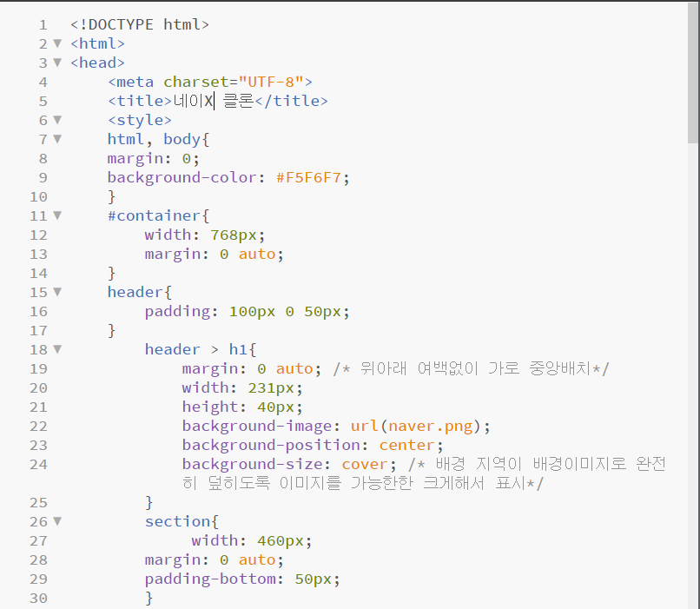Click the #F5F6F7 color value
Screen dimensions: 700x609
tap(308, 178)
